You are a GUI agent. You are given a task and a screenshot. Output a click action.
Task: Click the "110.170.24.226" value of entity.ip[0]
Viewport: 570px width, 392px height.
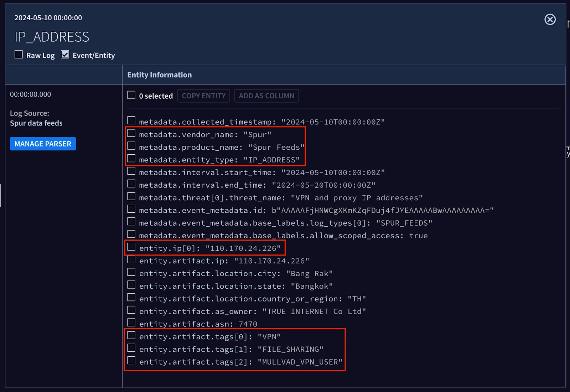[x=243, y=248]
